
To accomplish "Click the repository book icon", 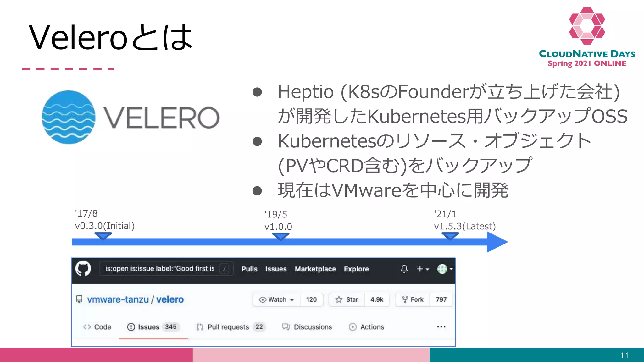I will 79,299.
